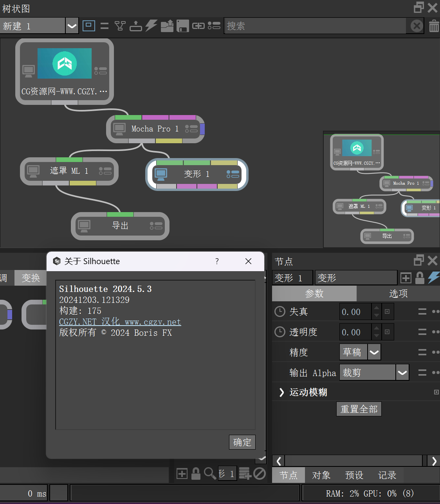The height and width of the screenshot is (504, 440).
Task: Toggle keyframe animation clock for 失真
Action: click(280, 311)
